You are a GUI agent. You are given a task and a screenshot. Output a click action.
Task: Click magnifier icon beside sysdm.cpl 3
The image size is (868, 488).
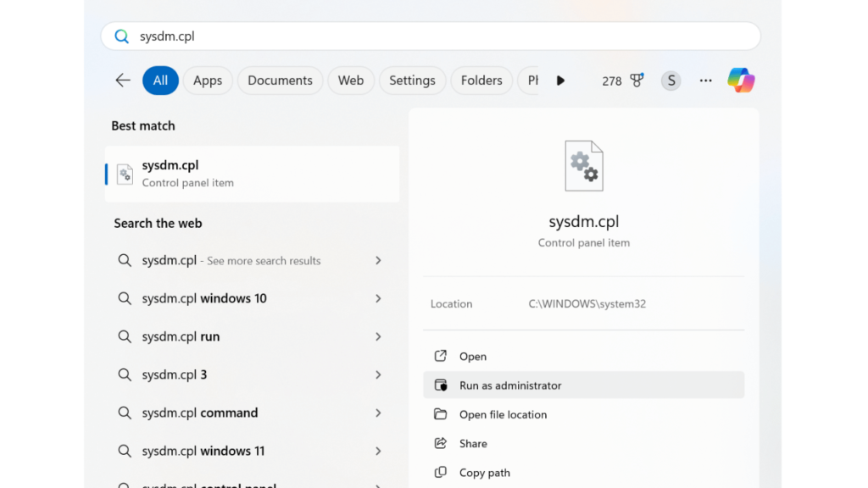[x=125, y=374]
